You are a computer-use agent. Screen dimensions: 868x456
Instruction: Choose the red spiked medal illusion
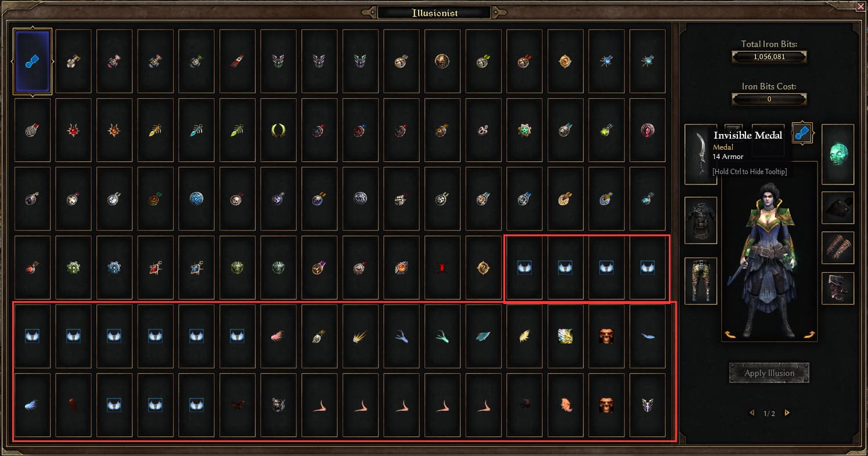(74, 130)
